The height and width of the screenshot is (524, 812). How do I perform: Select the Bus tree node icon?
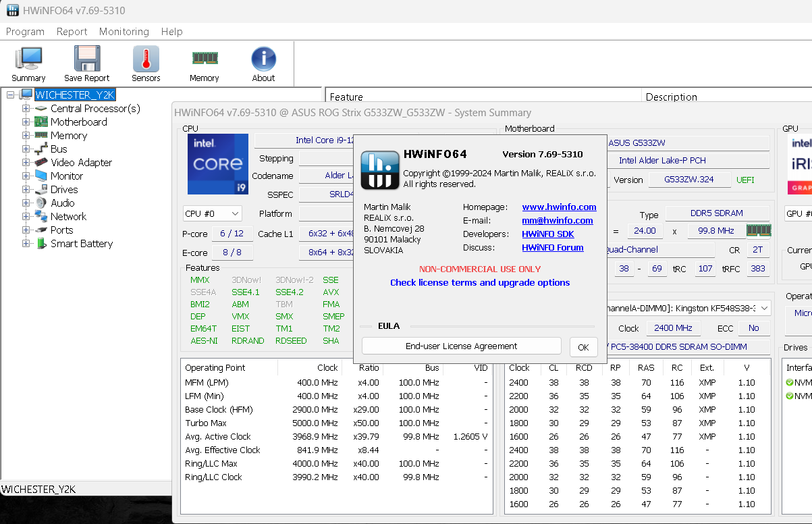pyautogui.click(x=41, y=149)
